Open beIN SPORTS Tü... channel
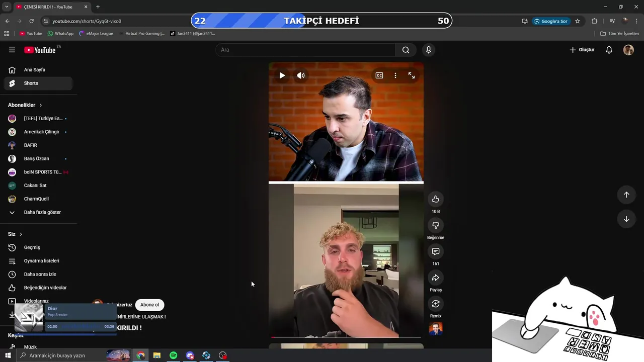The image size is (644, 362). (38, 172)
